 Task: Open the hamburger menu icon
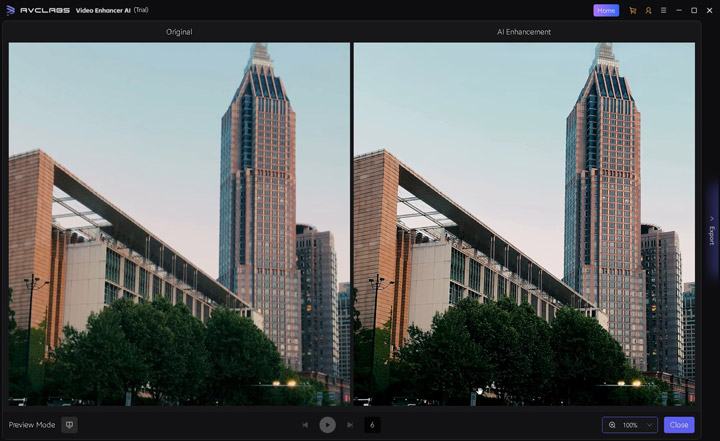(664, 10)
